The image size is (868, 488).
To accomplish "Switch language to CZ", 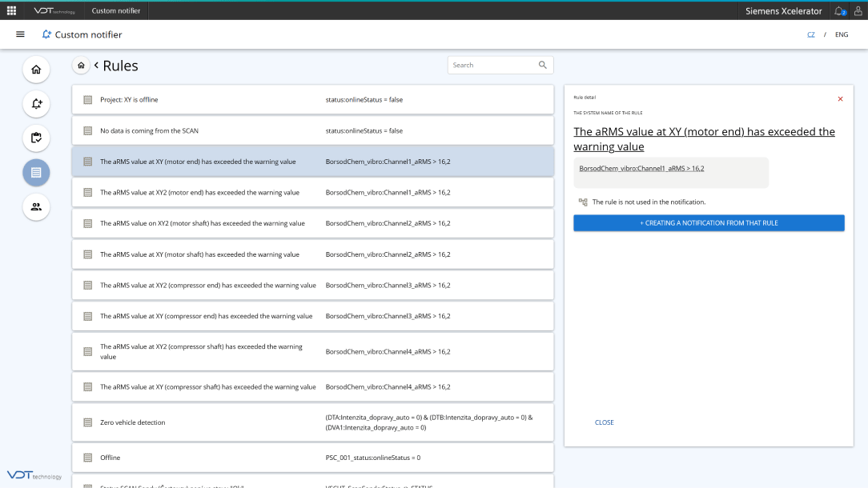I will (x=811, y=34).
